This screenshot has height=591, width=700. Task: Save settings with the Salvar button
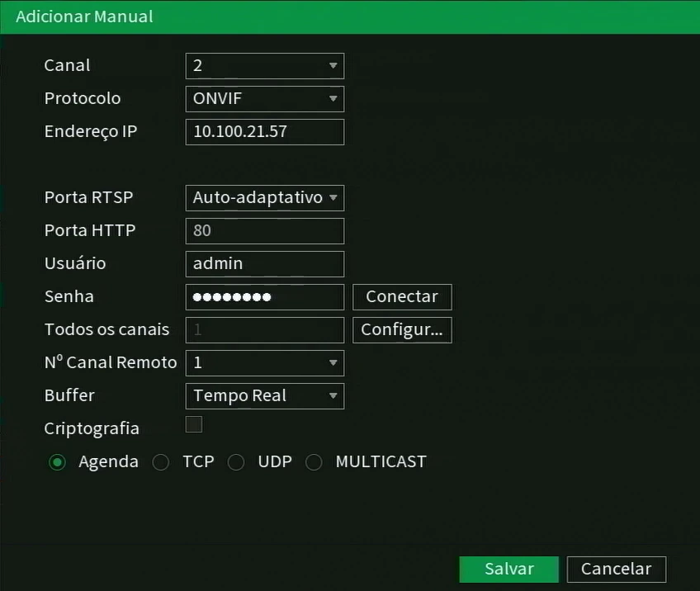(509, 570)
